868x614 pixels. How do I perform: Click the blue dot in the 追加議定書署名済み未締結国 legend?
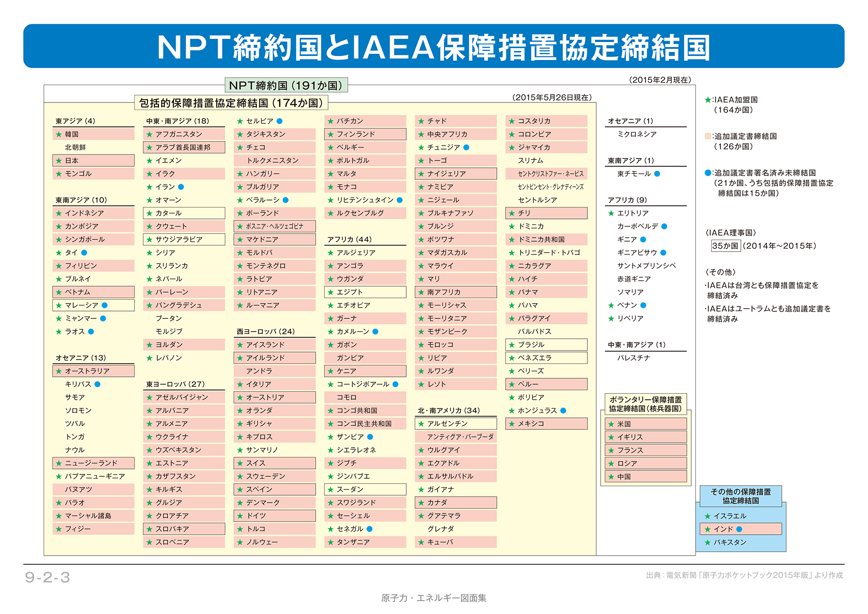click(708, 173)
